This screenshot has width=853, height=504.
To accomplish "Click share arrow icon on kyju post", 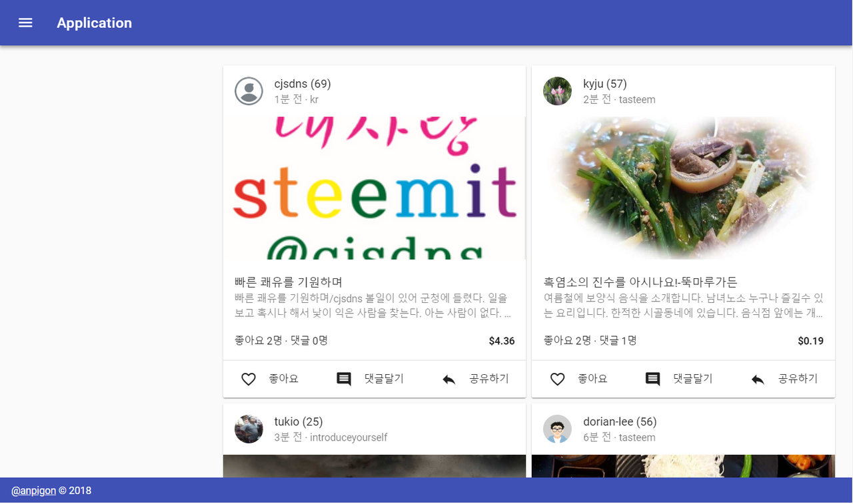I will pyautogui.click(x=758, y=379).
